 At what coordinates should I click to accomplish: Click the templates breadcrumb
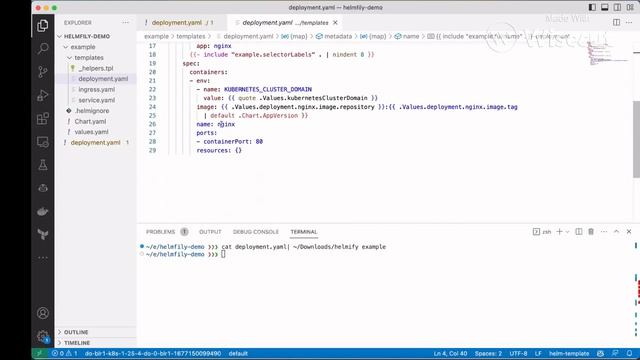coord(191,36)
